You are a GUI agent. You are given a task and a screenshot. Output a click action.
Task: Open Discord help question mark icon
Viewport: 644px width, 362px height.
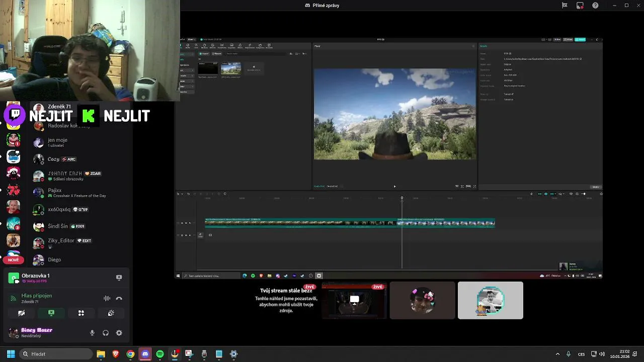pyautogui.click(x=595, y=5)
